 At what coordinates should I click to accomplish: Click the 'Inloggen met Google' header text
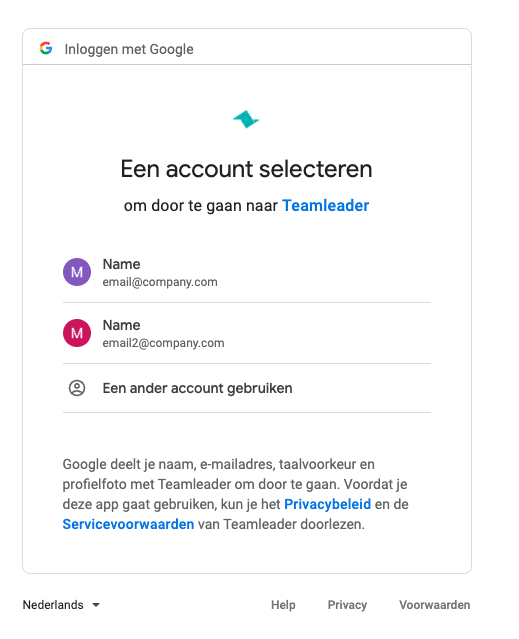tap(129, 49)
